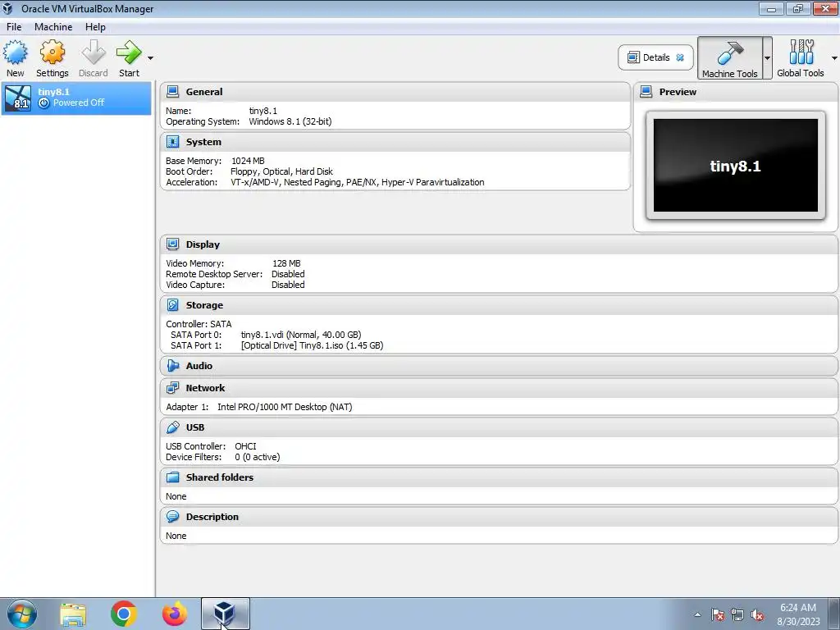Click the muted volume tray icon
This screenshot has height=630, width=840.
[757, 614]
